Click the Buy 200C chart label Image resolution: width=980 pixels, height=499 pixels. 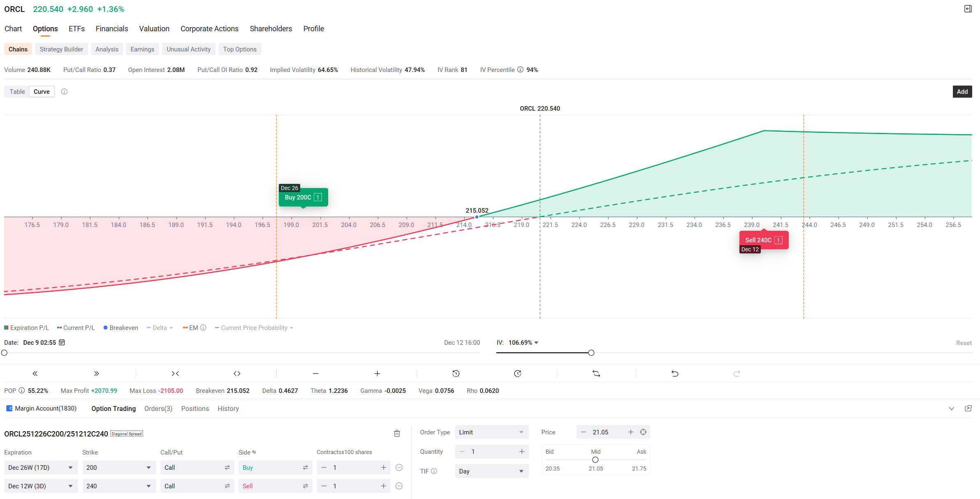303,197
